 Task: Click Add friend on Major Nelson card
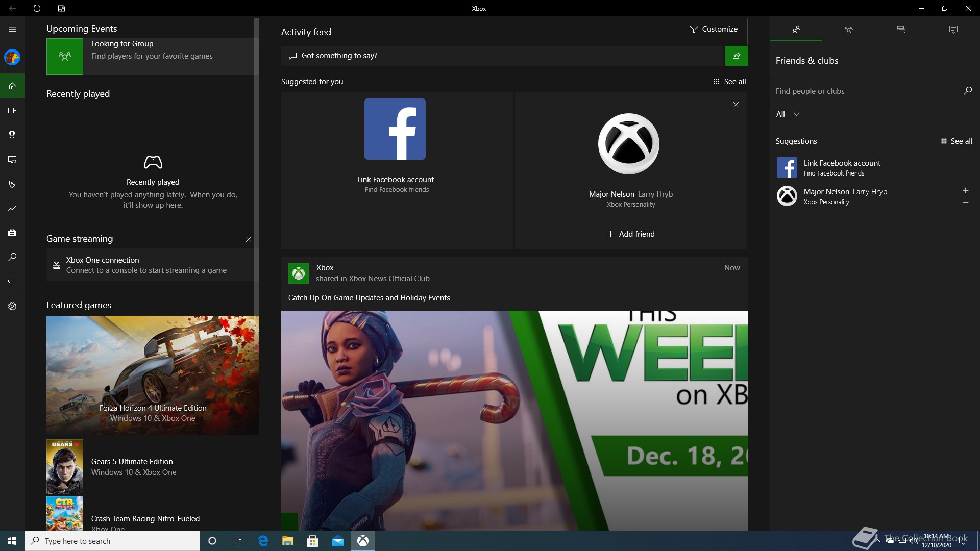click(x=631, y=234)
